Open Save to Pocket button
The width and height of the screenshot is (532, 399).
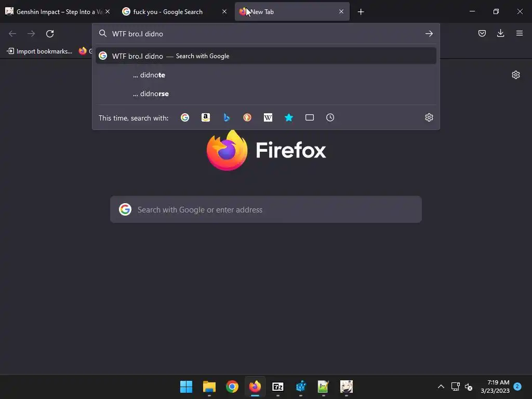482,33
